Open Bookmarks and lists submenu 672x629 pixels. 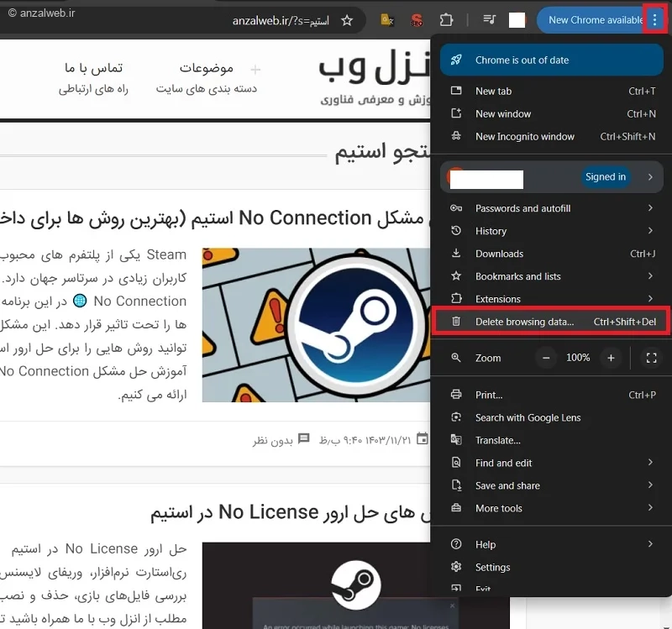point(552,276)
